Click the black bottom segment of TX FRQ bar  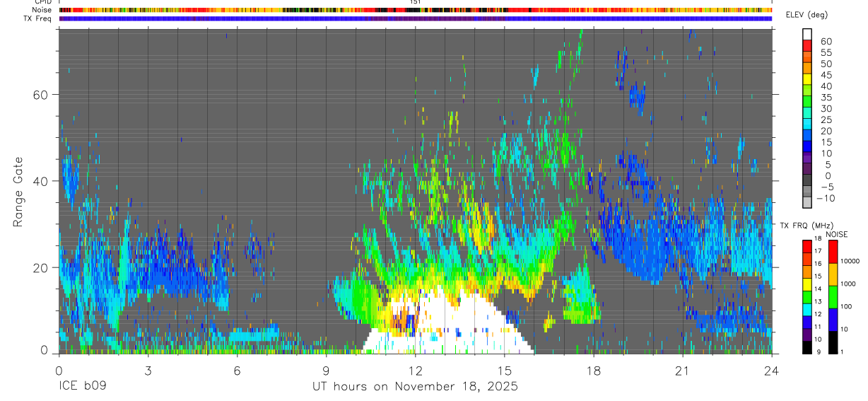[x=807, y=347]
